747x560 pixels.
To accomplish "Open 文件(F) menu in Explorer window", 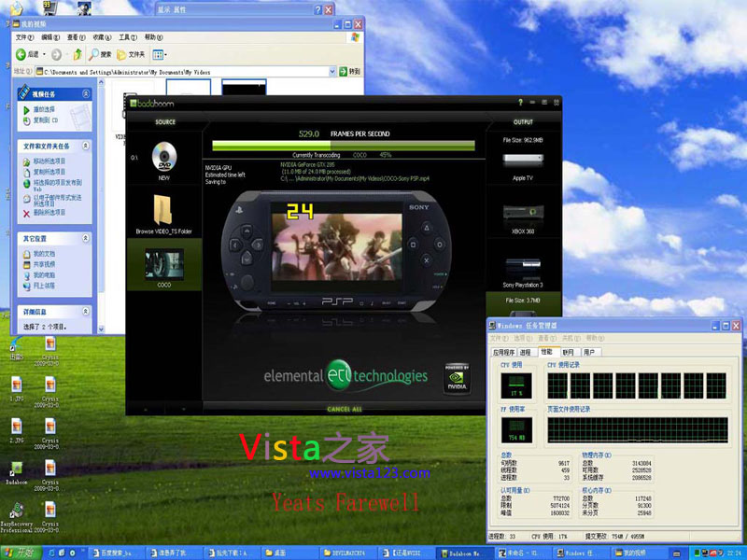I will [x=24, y=37].
